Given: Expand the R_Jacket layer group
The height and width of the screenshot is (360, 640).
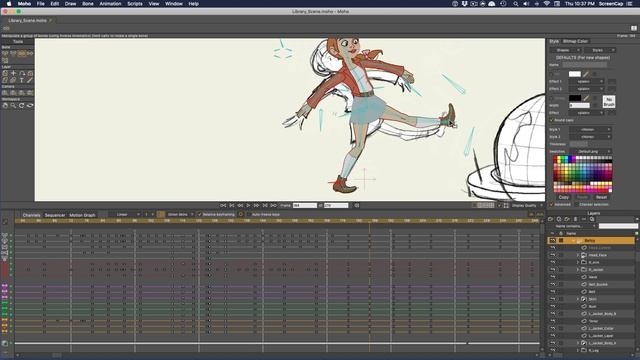Looking at the screenshot, I should tap(578, 270).
